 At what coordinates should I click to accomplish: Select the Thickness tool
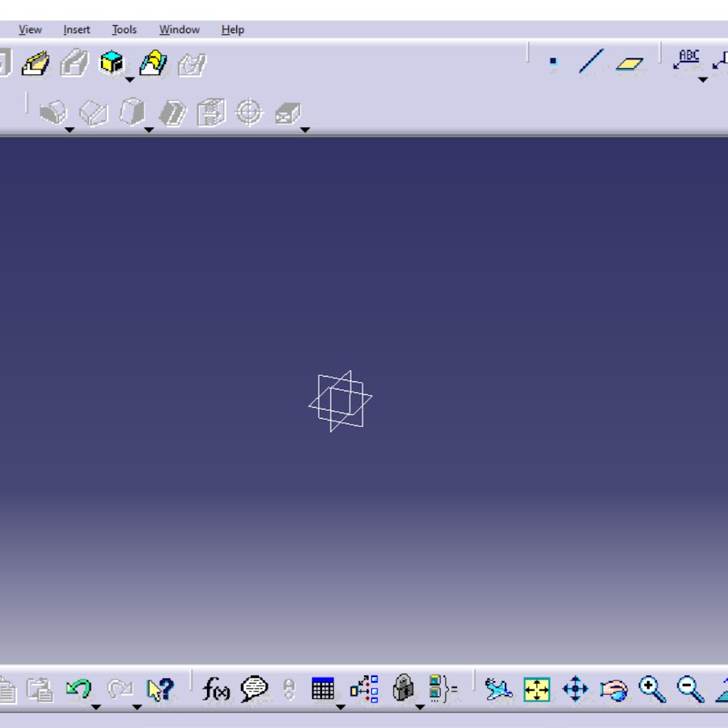click(211, 112)
